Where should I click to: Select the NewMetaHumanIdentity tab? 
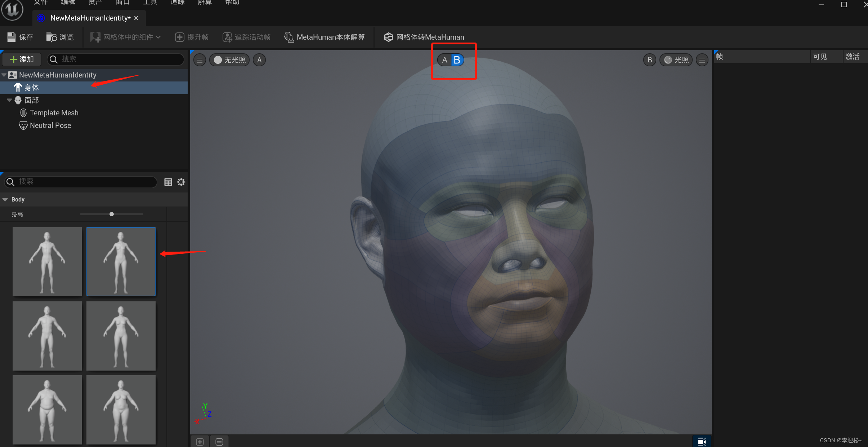point(90,18)
